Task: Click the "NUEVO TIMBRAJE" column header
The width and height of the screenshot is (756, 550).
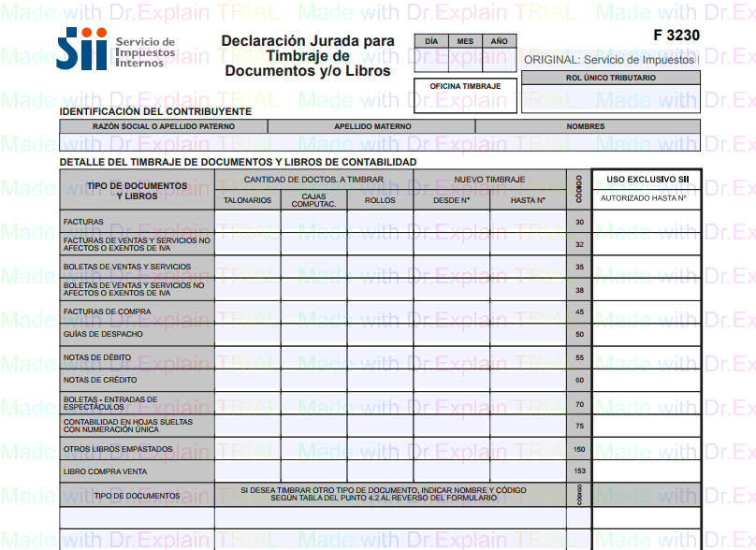Action: coord(489,180)
